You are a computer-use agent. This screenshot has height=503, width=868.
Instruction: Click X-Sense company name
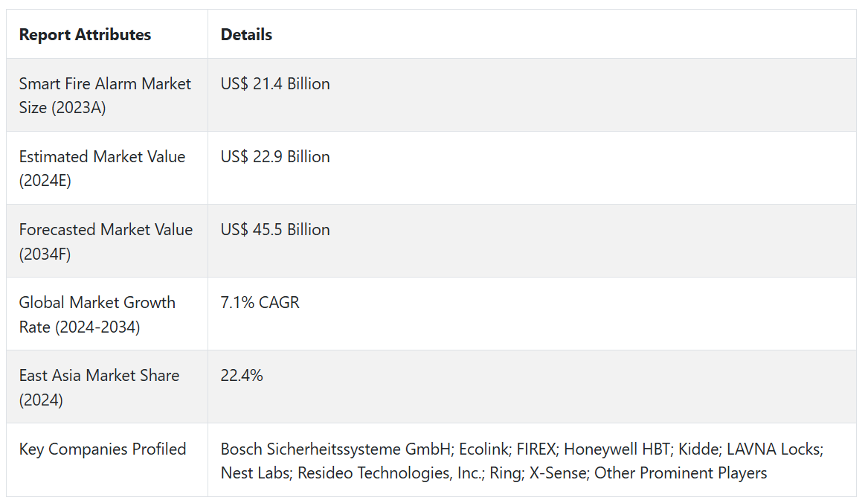[x=558, y=472]
